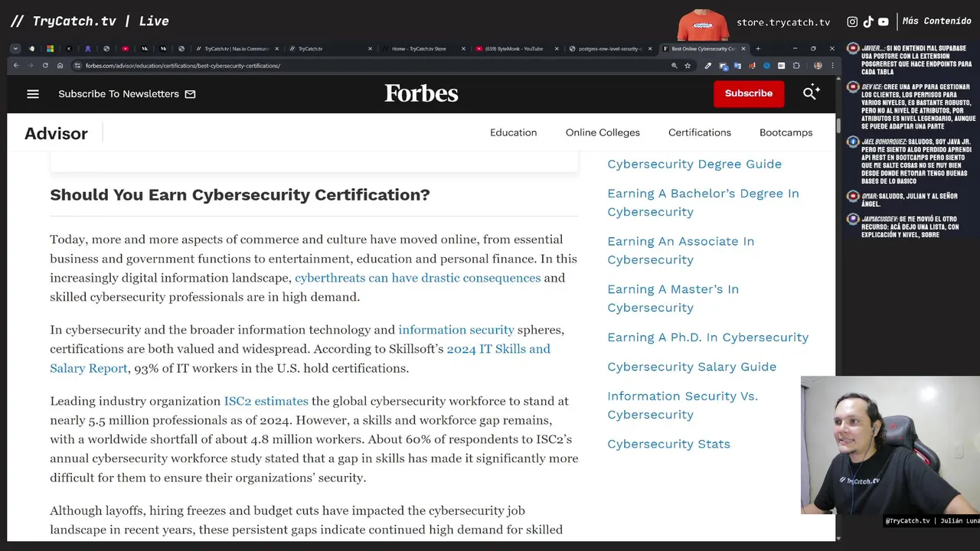Screen dimensions: 980x551
Task: Open a new browser tab
Action: (758, 49)
